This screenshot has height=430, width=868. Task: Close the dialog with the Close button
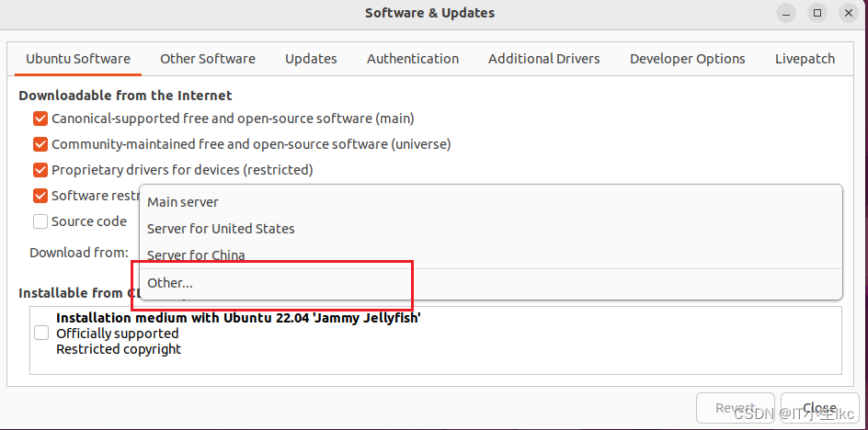[820, 408]
